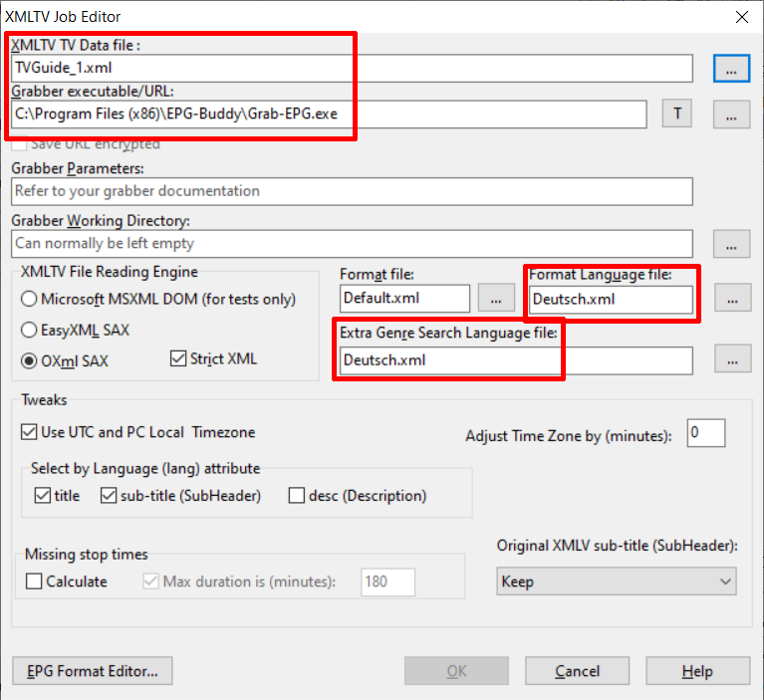Toggle the Strict XML checkbox
The width and height of the screenshot is (764, 700).
(x=178, y=358)
